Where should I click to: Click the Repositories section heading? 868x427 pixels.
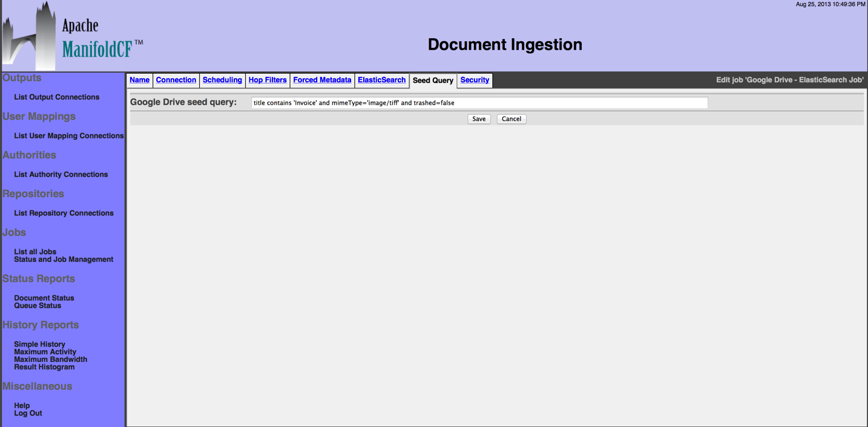(33, 194)
